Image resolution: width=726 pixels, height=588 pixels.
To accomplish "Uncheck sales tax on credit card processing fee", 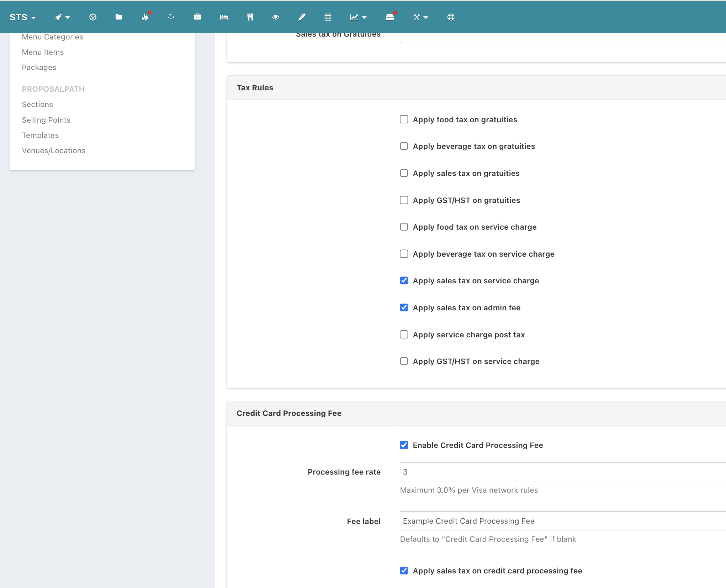I will [404, 571].
